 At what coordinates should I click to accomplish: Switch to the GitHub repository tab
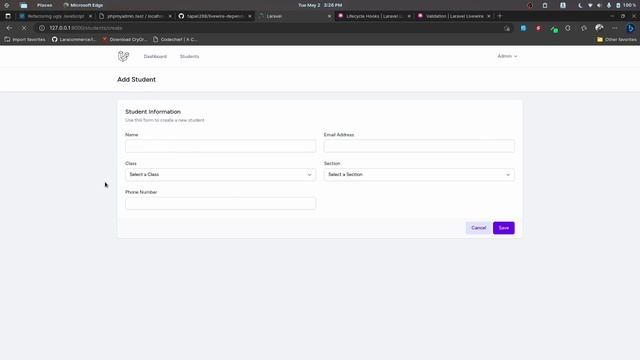coord(214,16)
